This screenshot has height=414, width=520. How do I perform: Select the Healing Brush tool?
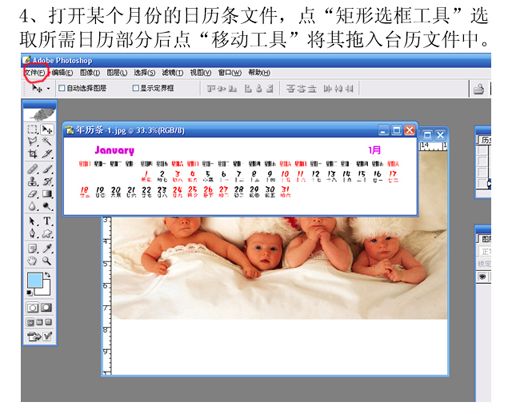pyautogui.click(x=33, y=169)
